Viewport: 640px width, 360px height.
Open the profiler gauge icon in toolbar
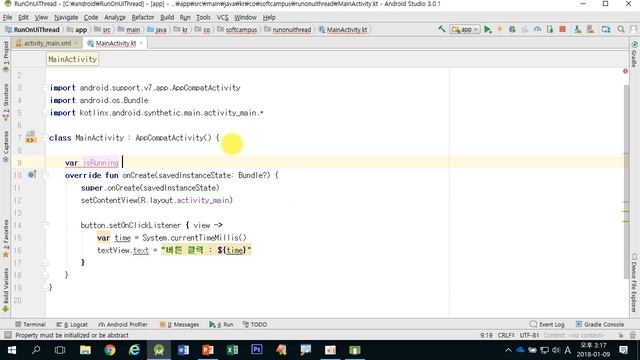537,29
